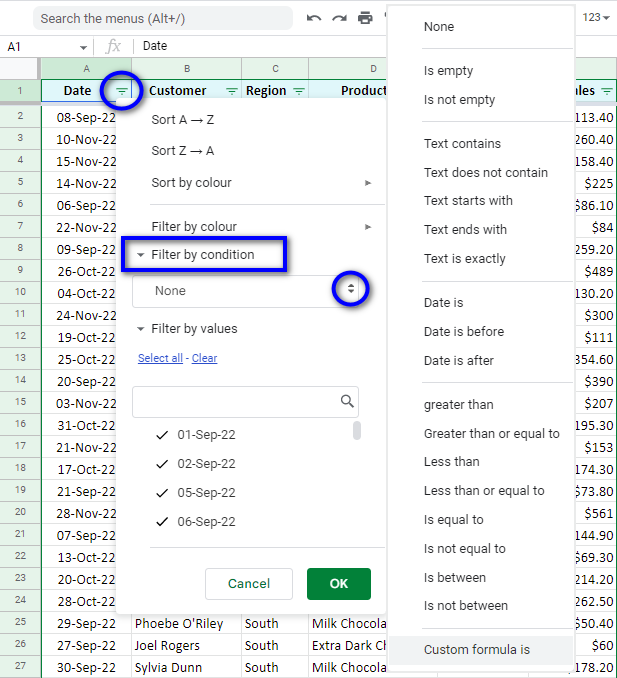
Task: Uncheck the 06-Sep-22 value
Action: tap(162, 522)
